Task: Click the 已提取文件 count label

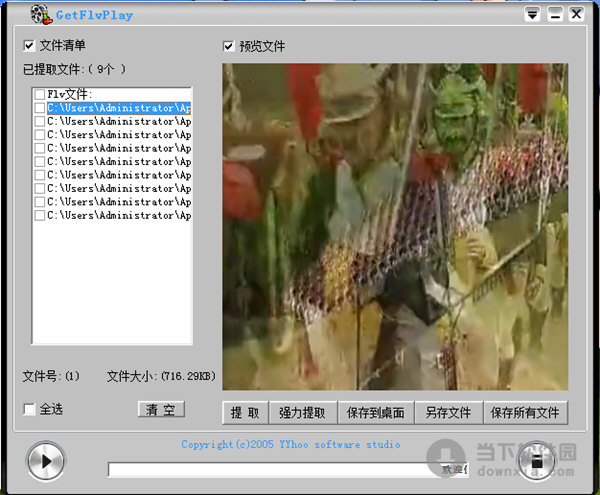Action: coord(74,69)
